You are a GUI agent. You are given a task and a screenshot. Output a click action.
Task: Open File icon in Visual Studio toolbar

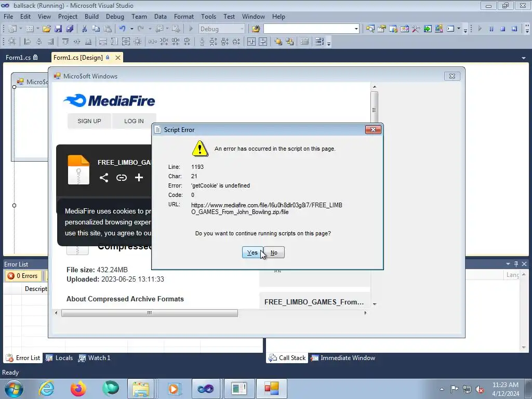46,29
